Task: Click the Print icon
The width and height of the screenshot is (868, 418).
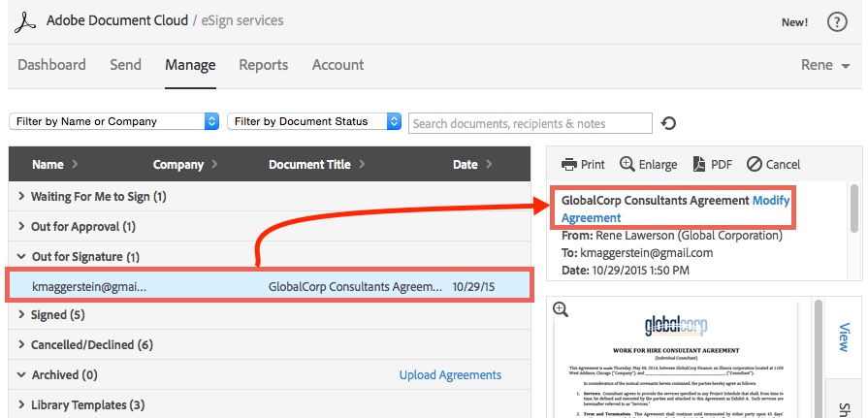Action: 569,165
